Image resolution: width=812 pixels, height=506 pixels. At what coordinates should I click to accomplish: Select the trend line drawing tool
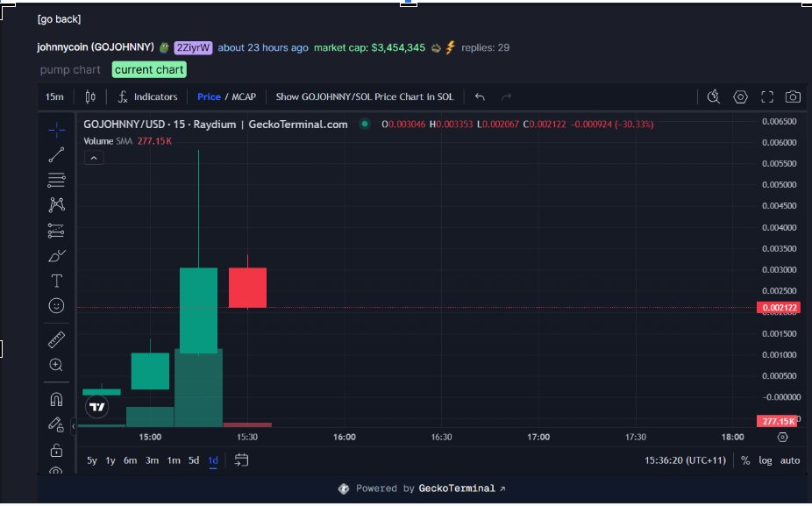coord(56,154)
